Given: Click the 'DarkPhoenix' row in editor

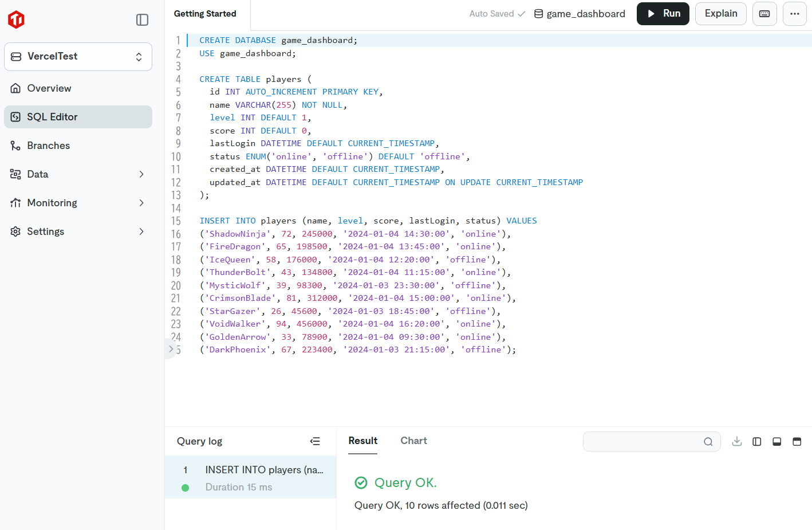Looking at the screenshot, I should pyautogui.click(x=357, y=350).
